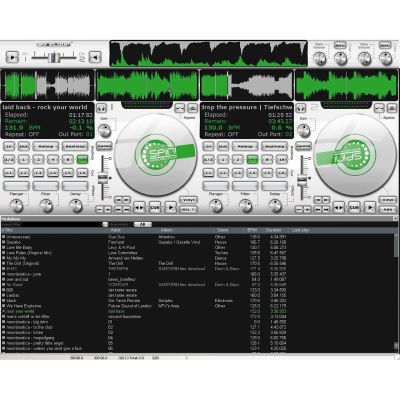Click Reloop on the laid back deck
The height and width of the screenshot is (400, 400).
tap(46, 146)
